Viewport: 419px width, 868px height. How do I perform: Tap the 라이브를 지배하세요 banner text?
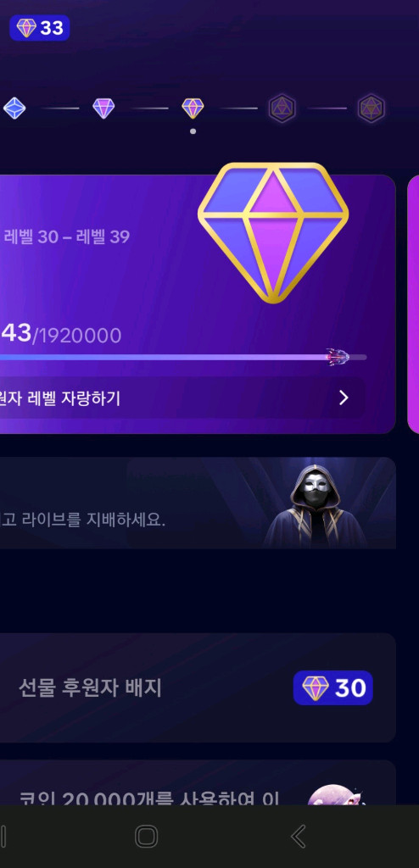click(83, 520)
